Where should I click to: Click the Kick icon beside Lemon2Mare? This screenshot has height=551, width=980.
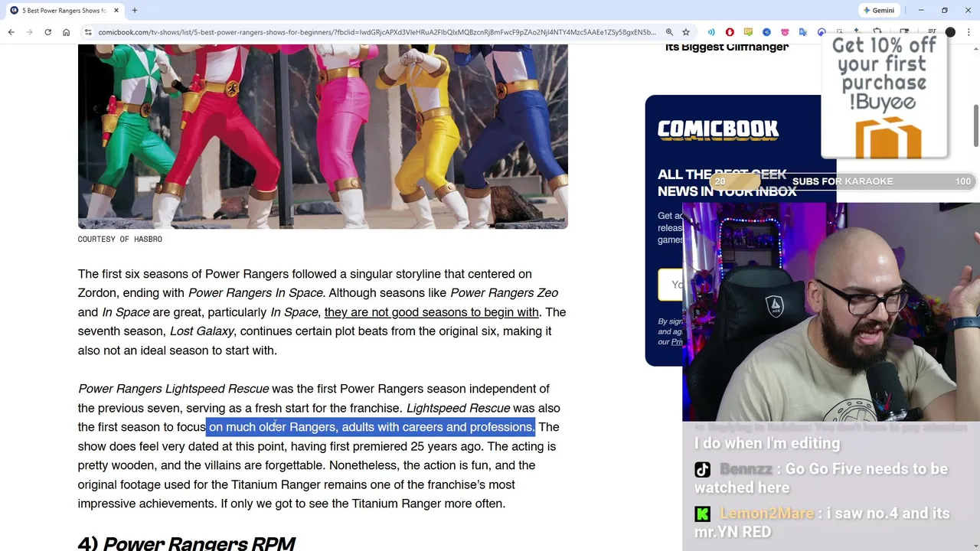point(702,514)
